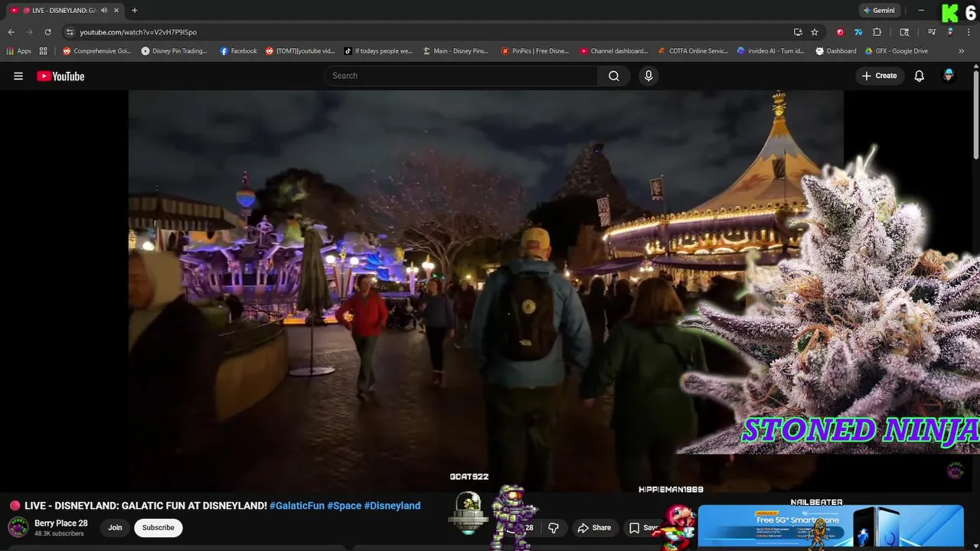The image size is (980, 551).
Task: Open the CDTFA Online Servic... bookmark
Action: (x=694, y=51)
